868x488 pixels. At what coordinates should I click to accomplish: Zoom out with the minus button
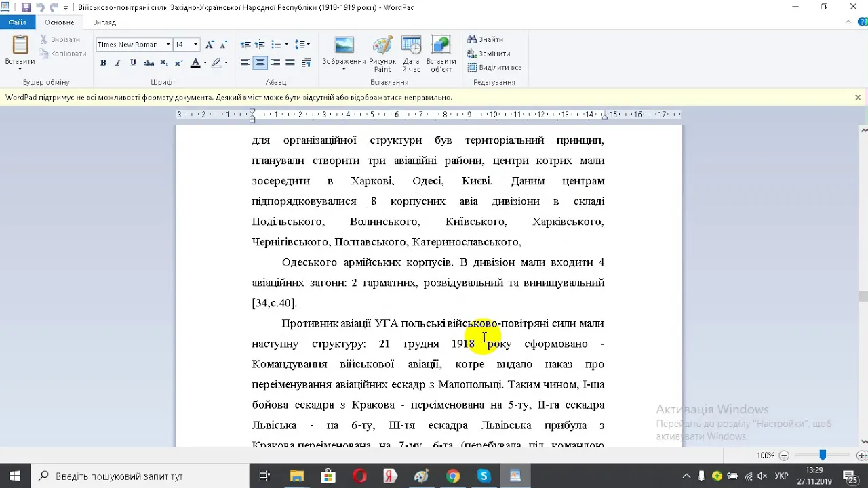pyautogui.click(x=784, y=455)
